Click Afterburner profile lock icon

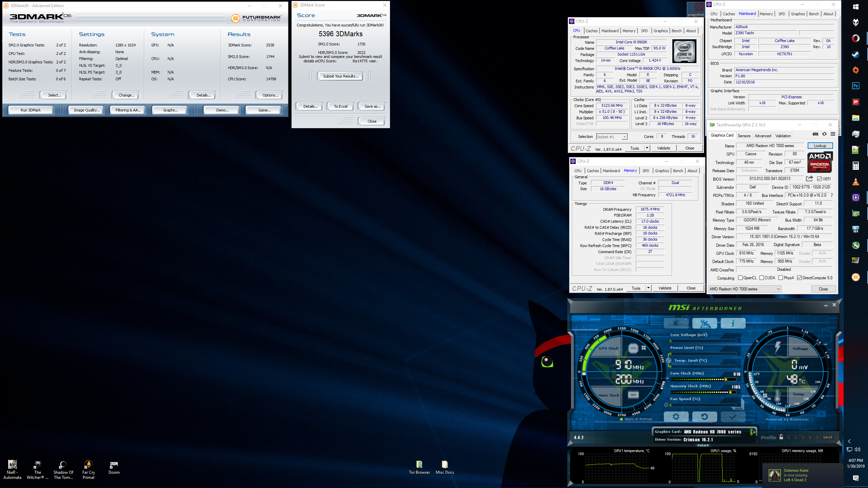[781, 437]
